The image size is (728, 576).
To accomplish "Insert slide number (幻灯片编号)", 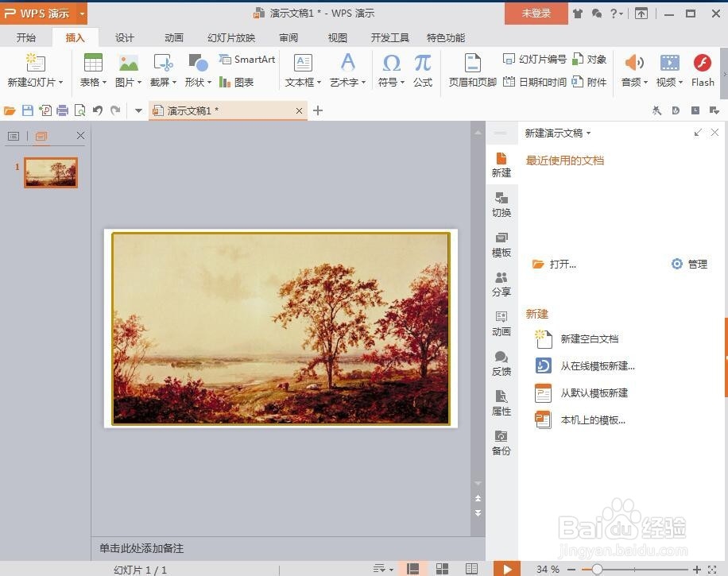I will tap(534, 60).
